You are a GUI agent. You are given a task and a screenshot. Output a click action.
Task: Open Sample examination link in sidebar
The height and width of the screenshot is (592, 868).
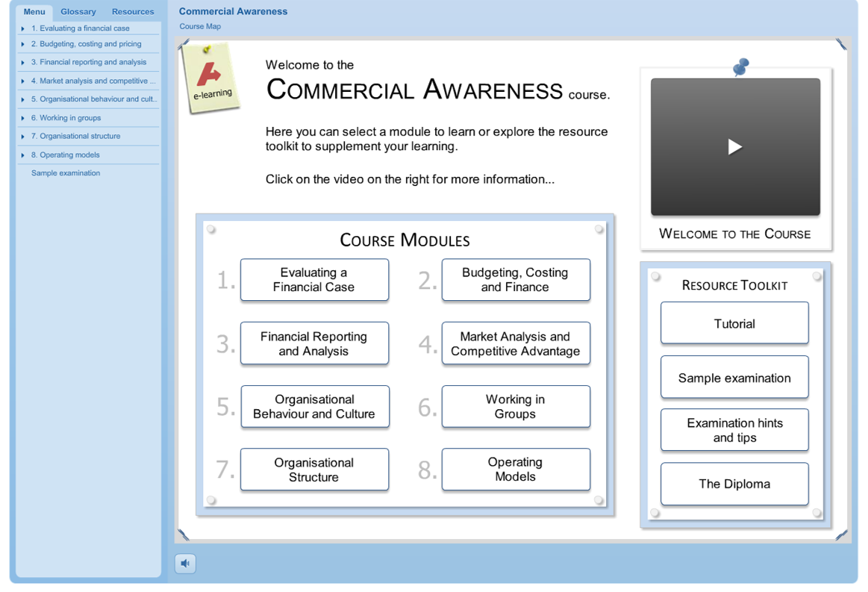(66, 173)
